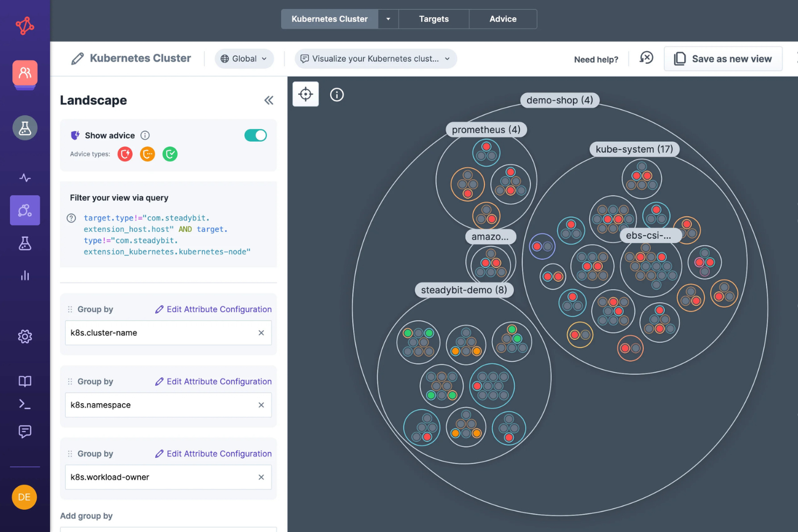Select the amazo... namespace label
The width and height of the screenshot is (798, 532).
coord(490,237)
